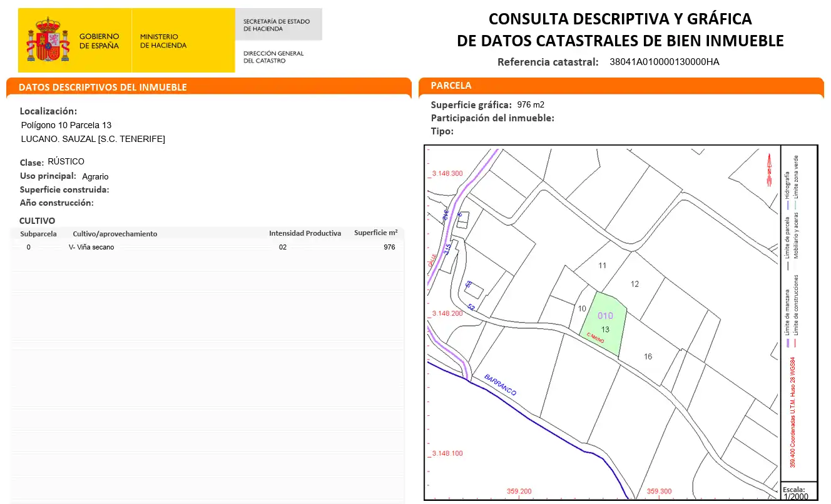
Task: Click the 'Subparcela' column header
Action: pyautogui.click(x=39, y=233)
